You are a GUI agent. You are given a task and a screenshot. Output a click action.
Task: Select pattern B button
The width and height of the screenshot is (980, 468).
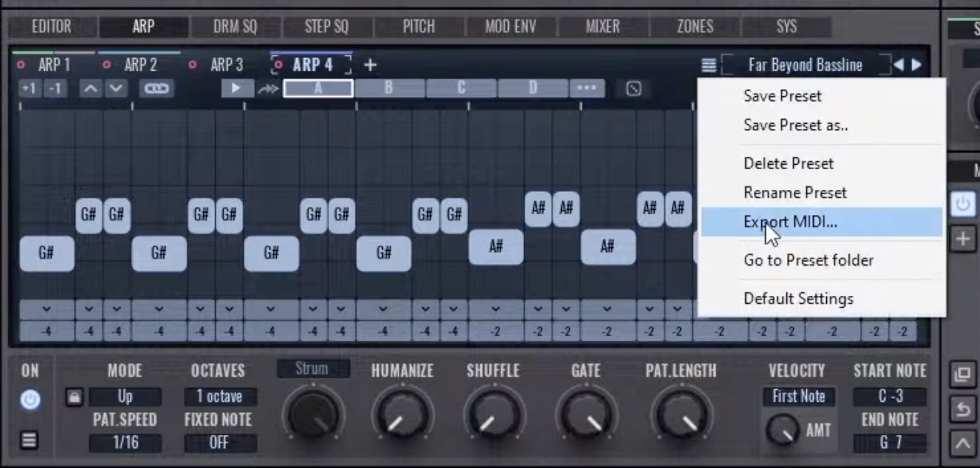pyautogui.click(x=389, y=88)
